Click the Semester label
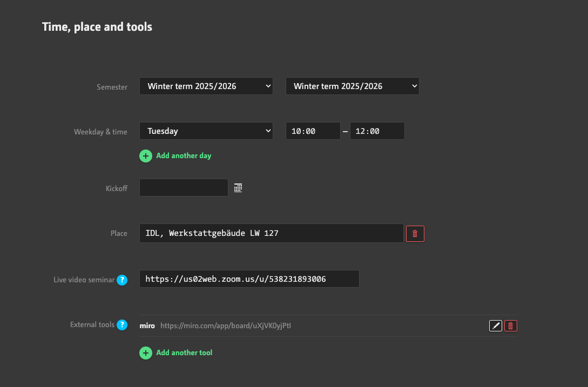Image resolution: width=588 pixels, height=387 pixels. point(112,87)
